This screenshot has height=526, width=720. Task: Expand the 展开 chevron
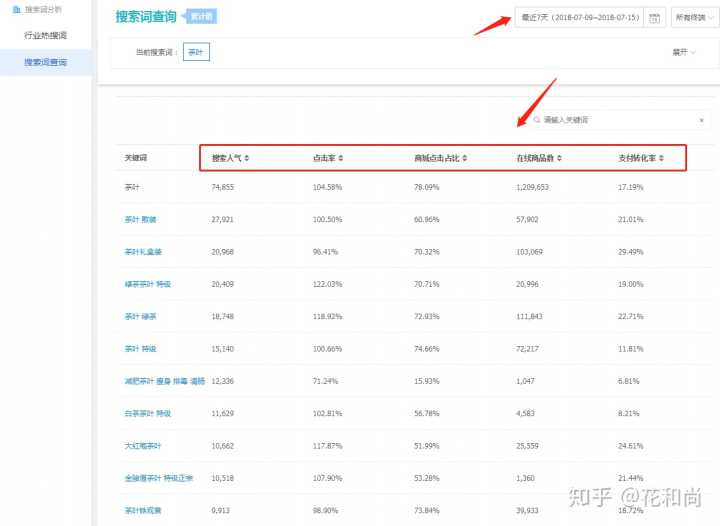[694, 52]
